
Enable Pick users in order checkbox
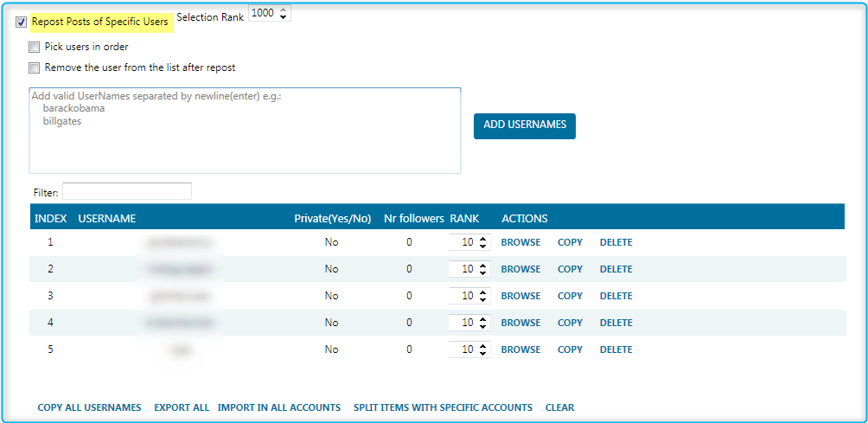(35, 47)
